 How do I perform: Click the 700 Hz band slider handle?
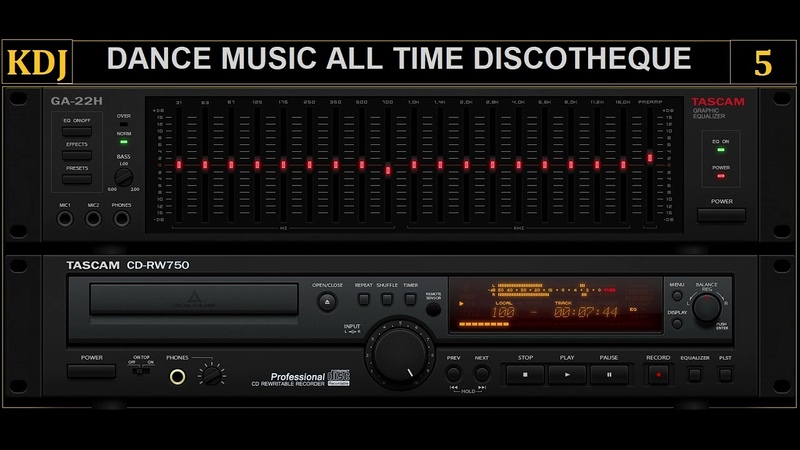[388, 170]
